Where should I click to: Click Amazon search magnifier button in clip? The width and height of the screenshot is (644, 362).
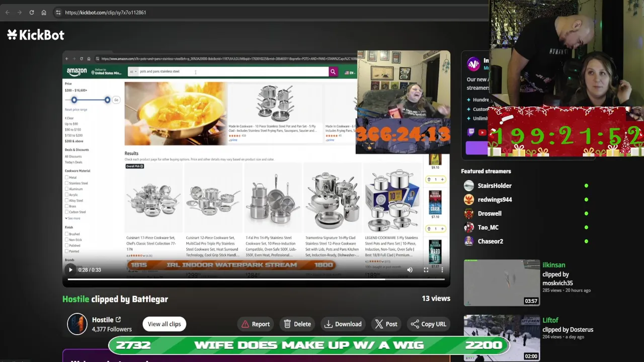[333, 72]
